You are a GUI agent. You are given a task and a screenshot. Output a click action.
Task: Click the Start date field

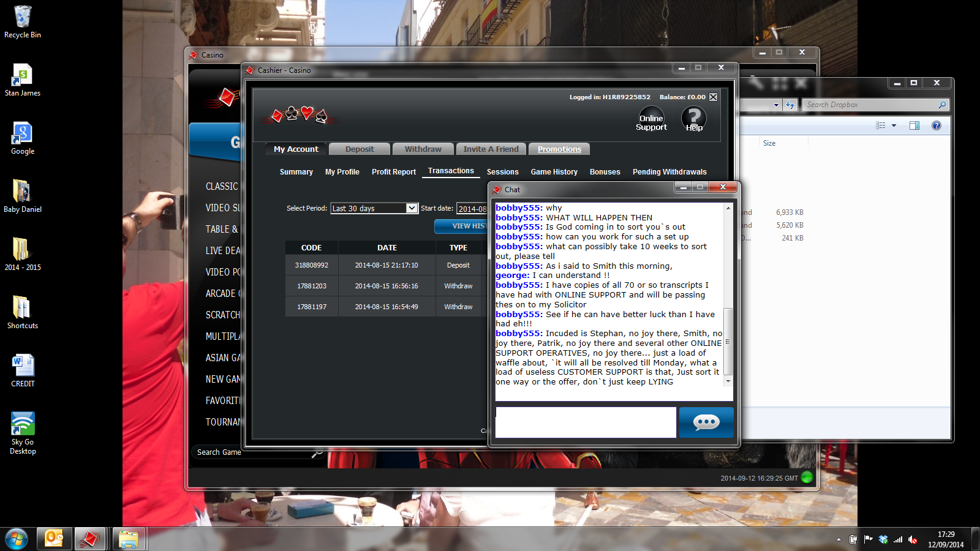click(472, 209)
